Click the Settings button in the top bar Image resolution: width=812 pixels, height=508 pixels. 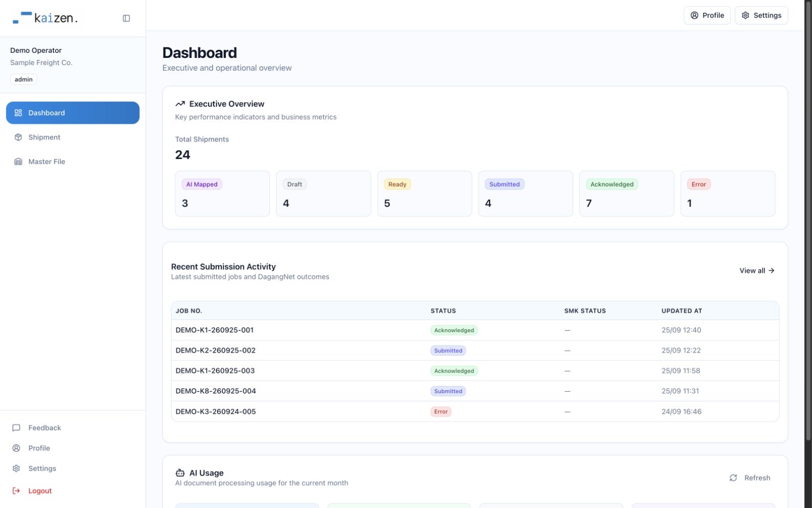point(761,15)
